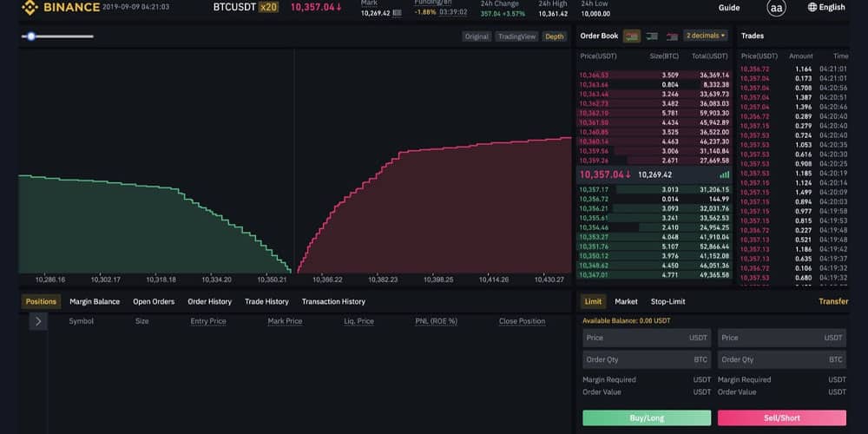This screenshot has width=868, height=434.
Task: Open the Guide link
Action: coord(729,8)
